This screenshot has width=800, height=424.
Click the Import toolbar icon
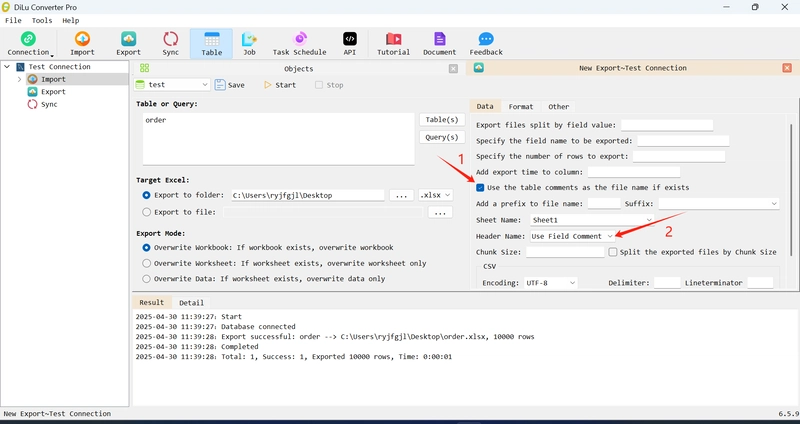tap(82, 39)
